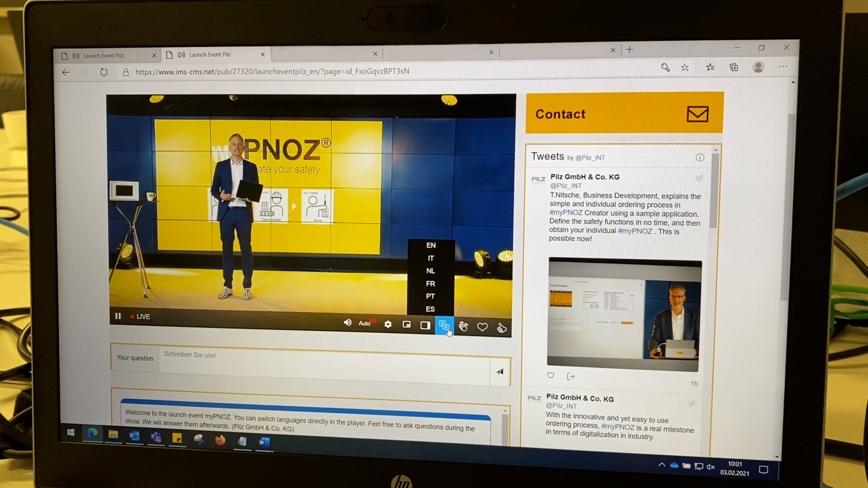Select FR audio language
Screen dimensions: 868x488
pos(430,283)
